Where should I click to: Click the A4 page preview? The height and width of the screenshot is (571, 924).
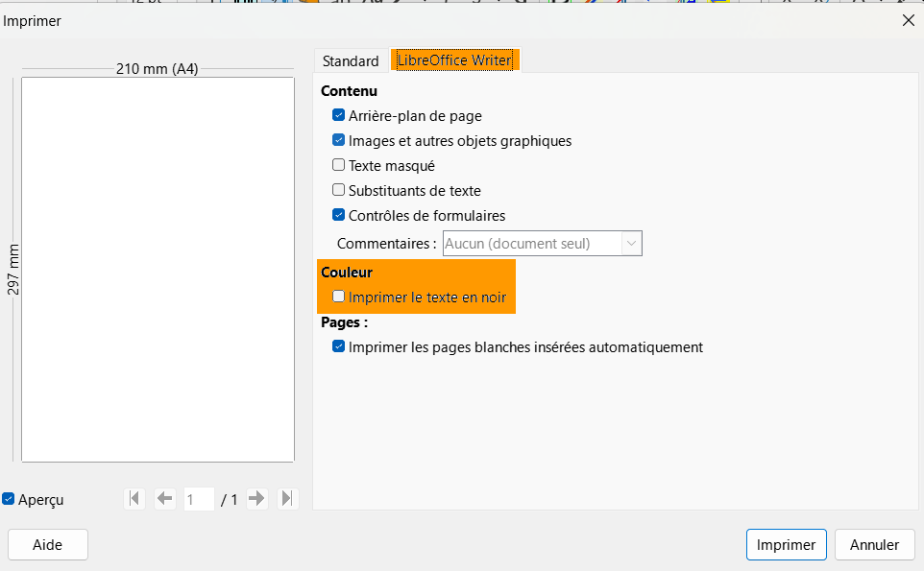pos(158,270)
